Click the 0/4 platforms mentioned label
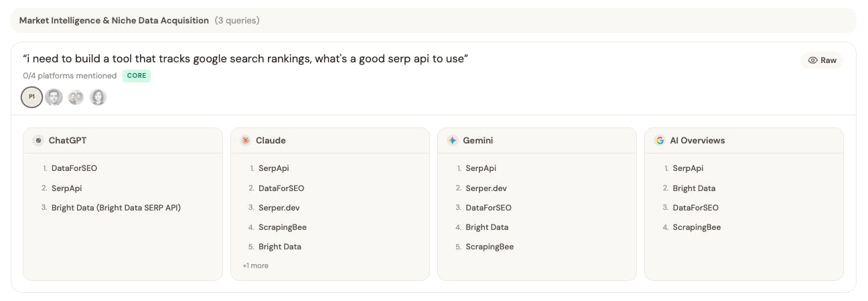This screenshot has width=868, height=301. pos(70,76)
